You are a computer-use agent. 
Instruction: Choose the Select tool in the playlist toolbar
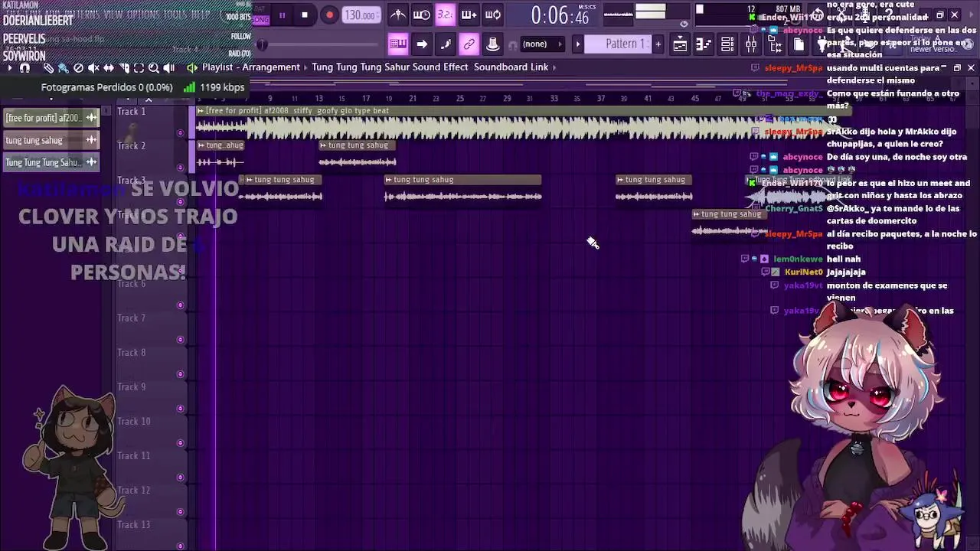(x=139, y=68)
